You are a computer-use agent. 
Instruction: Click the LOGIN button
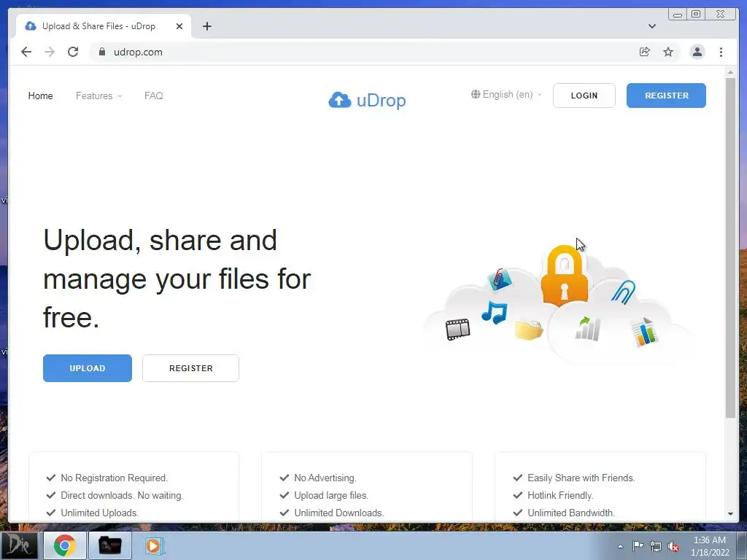tap(584, 96)
